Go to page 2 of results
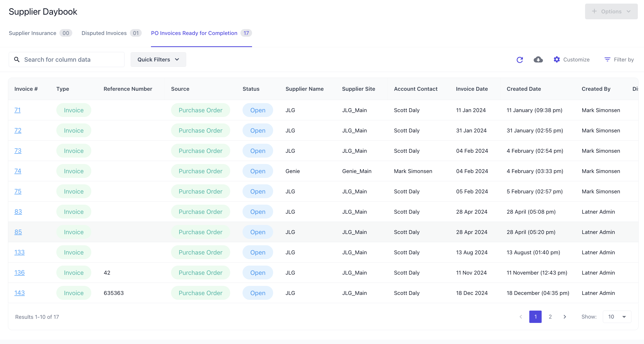 pos(550,317)
